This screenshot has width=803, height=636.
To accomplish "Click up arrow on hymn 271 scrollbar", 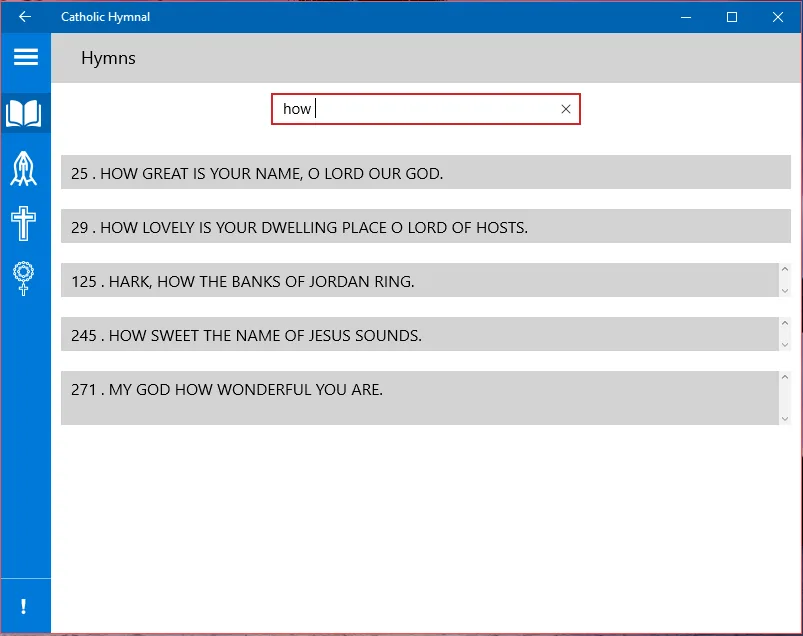I will point(785,377).
